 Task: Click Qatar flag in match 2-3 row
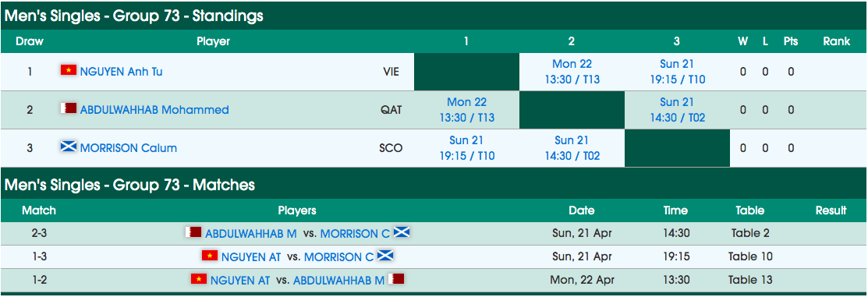[193, 233]
